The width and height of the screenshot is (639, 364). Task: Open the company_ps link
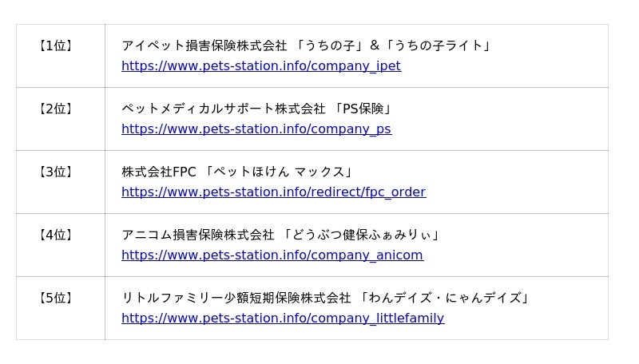click(256, 129)
